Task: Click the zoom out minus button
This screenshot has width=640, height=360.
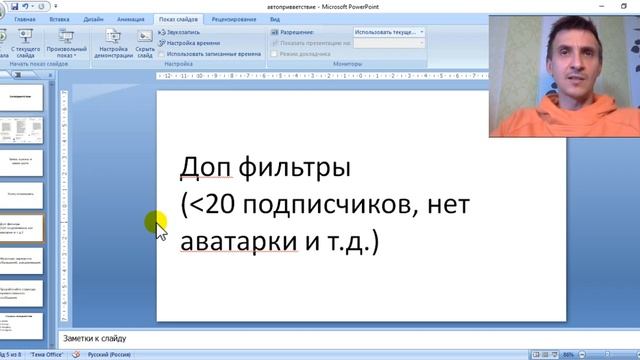Action: (582, 355)
